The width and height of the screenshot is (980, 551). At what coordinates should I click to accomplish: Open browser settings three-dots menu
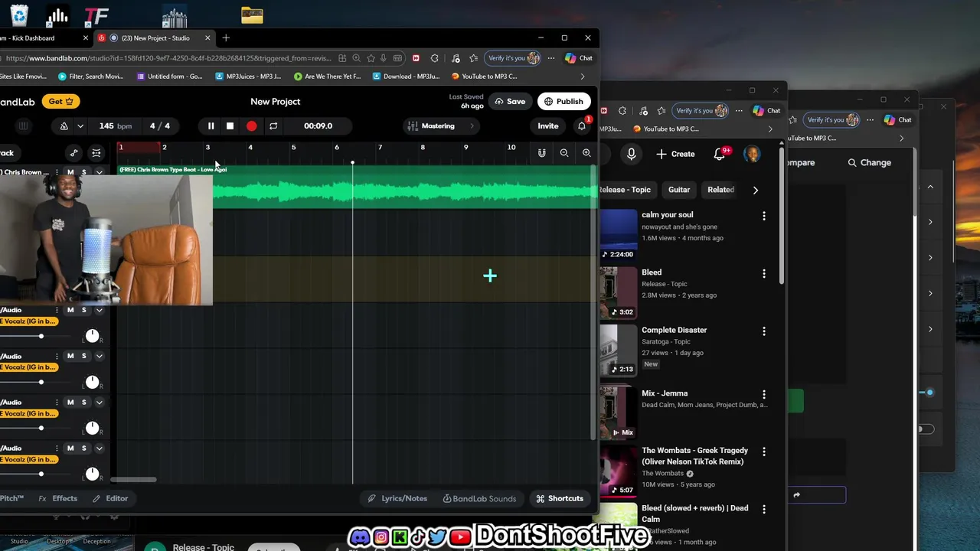coord(551,58)
